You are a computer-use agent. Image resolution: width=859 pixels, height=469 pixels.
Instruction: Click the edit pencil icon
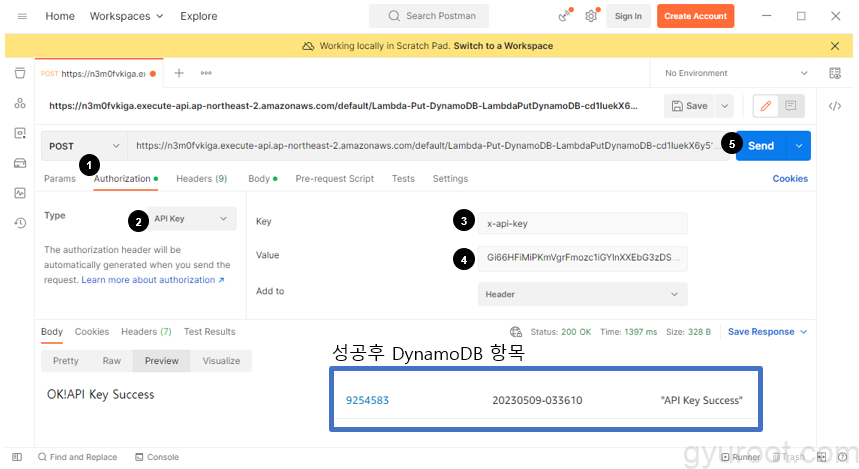pos(766,105)
